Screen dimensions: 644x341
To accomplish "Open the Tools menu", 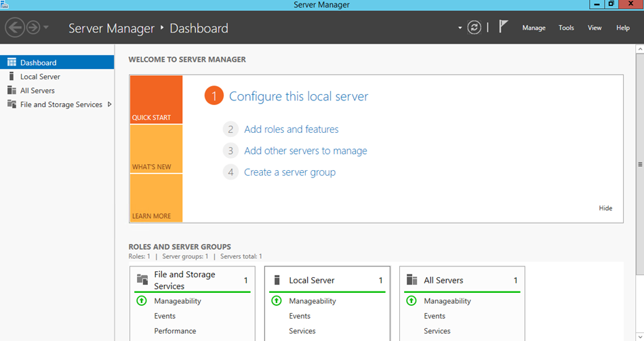I will click(x=566, y=28).
